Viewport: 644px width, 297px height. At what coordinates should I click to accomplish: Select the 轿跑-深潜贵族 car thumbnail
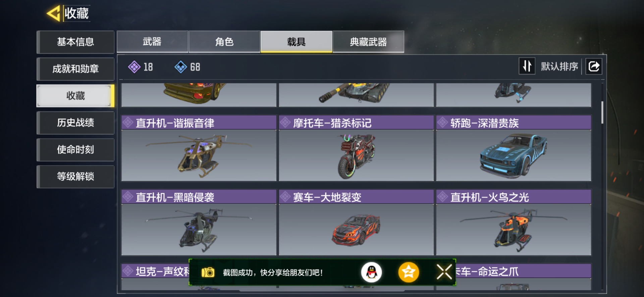pos(514,156)
